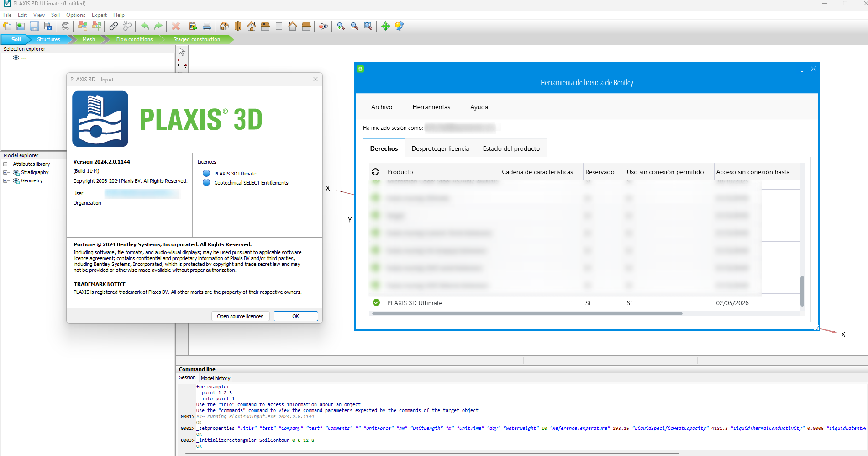
Task: Open the Edit menu
Action: point(22,15)
